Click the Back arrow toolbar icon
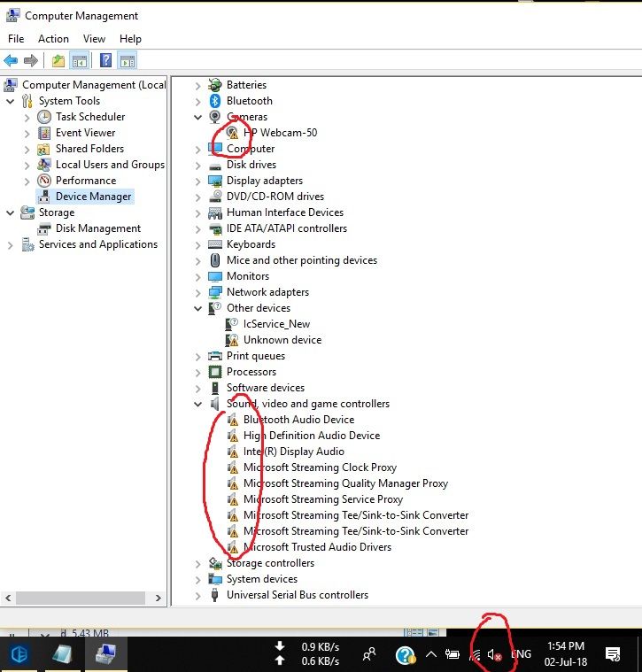 tap(11, 60)
